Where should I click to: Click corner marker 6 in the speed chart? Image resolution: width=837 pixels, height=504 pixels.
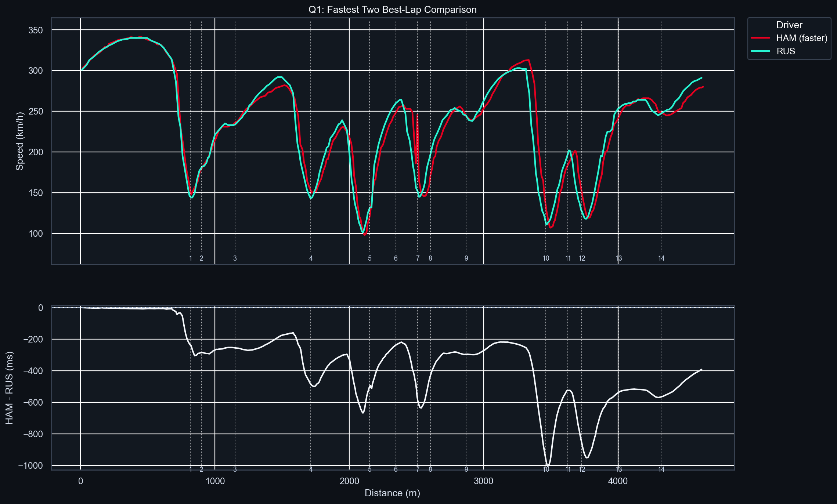pos(396,258)
